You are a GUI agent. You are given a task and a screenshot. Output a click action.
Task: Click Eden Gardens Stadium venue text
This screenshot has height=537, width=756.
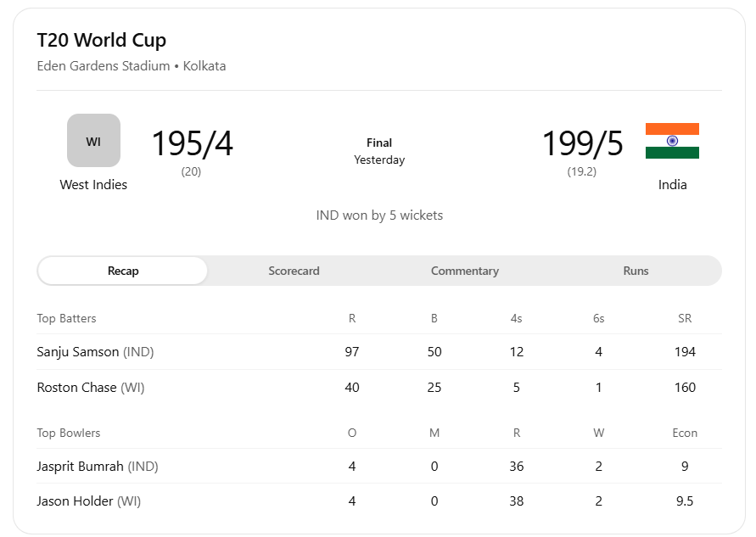tap(104, 65)
